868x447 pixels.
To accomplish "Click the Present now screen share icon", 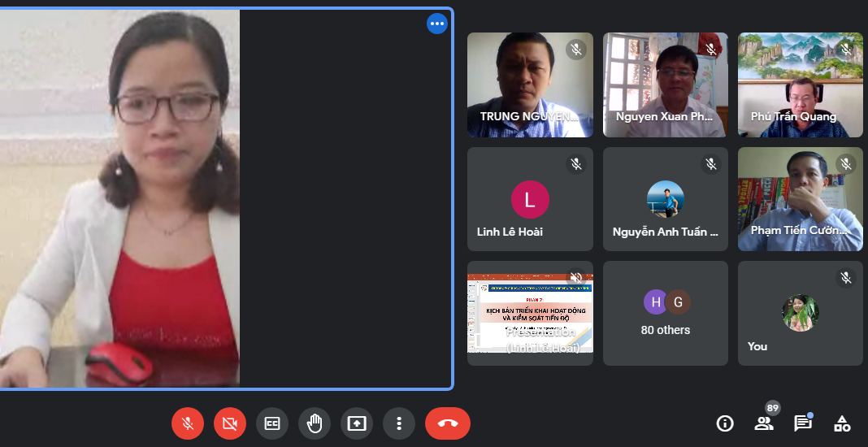I will pos(357,423).
